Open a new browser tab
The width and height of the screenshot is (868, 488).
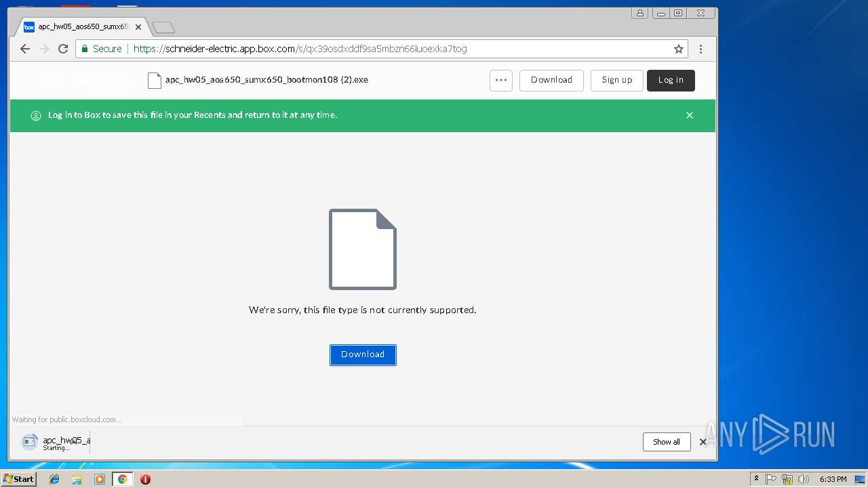tap(163, 27)
